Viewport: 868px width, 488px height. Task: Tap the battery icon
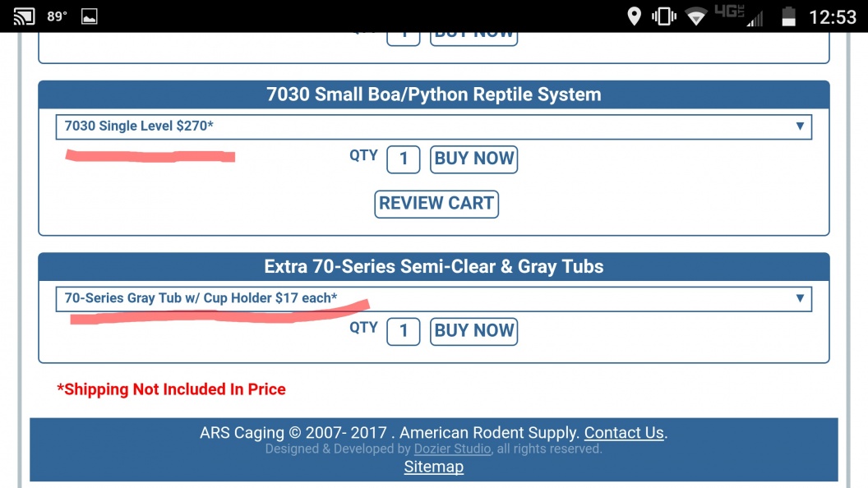pyautogui.click(x=788, y=16)
